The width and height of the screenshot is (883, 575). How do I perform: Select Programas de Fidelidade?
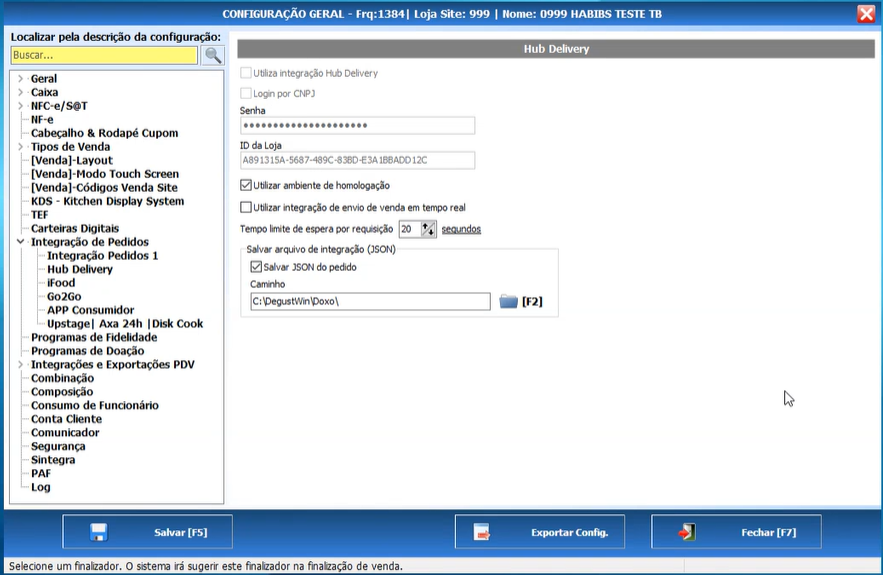pos(94,337)
